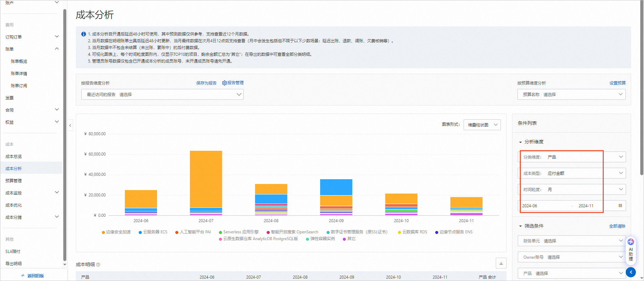Toggle 边缘节点服务 ENS legend item
Image resolution: width=644 pixels, height=281 pixels.
coord(454,232)
